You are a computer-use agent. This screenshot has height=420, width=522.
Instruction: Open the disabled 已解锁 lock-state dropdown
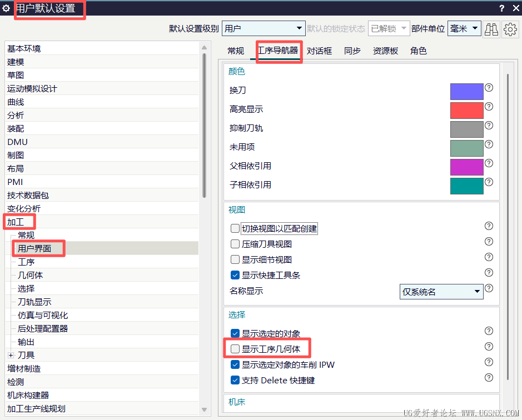click(x=388, y=29)
